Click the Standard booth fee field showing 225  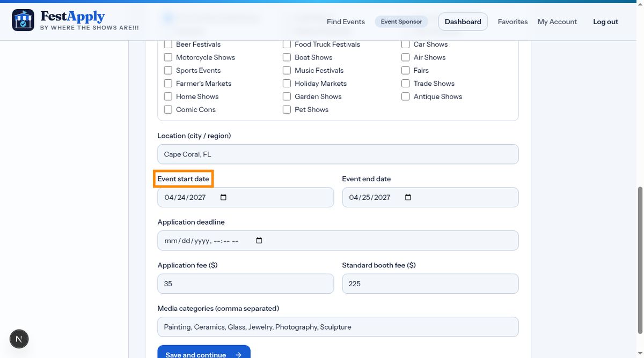coord(430,284)
